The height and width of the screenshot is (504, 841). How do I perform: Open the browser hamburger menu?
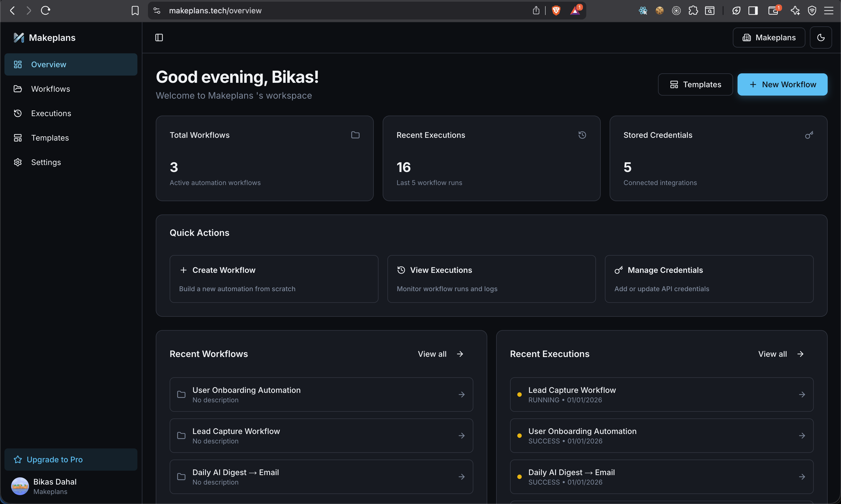[x=829, y=11]
